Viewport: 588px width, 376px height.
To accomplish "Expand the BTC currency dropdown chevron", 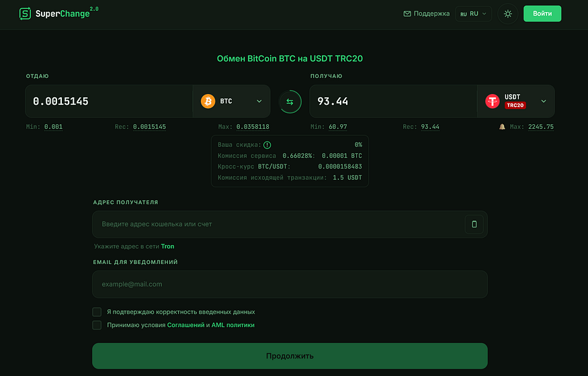I will (x=259, y=101).
